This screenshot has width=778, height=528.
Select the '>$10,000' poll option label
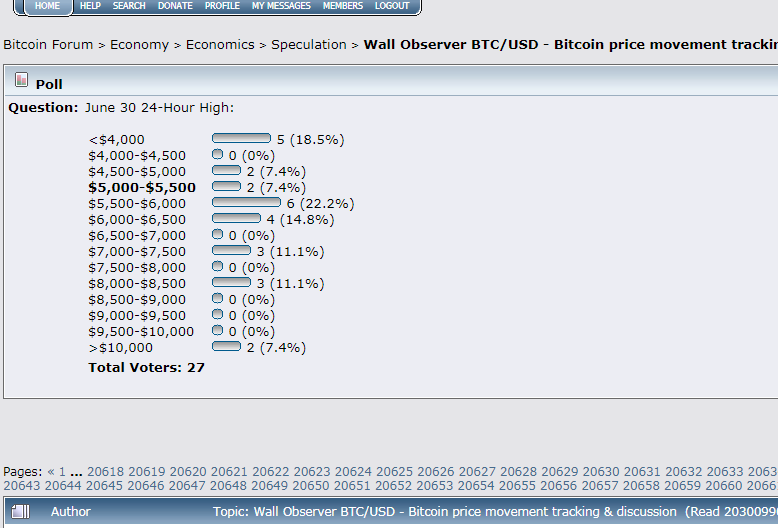pyautogui.click(x=121, y=348)
